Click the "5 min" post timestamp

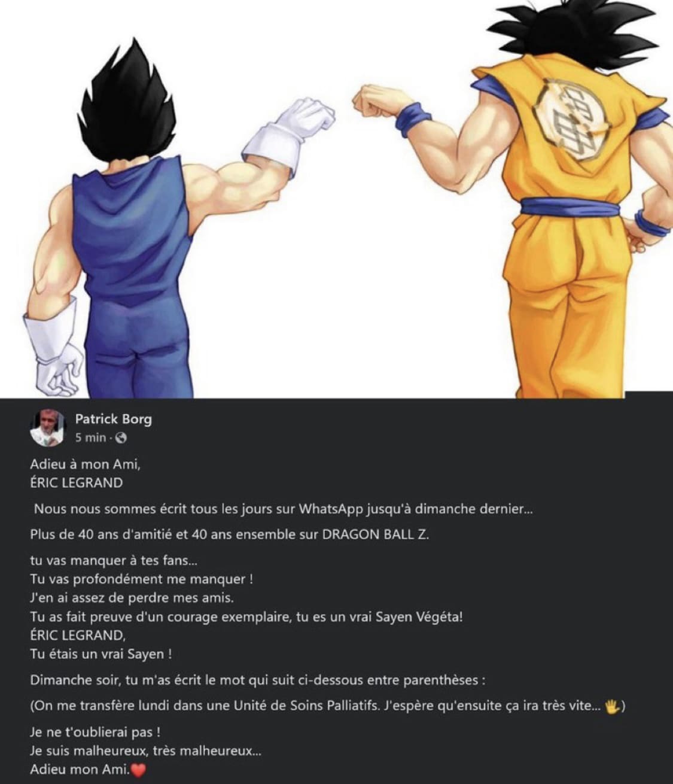point(90,438)
